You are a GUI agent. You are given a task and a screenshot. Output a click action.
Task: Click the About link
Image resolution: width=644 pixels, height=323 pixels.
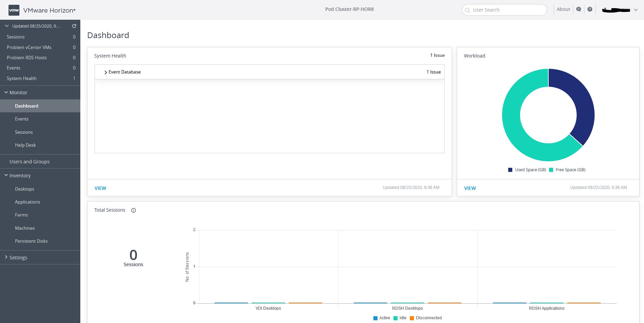(x=563, y=10)
